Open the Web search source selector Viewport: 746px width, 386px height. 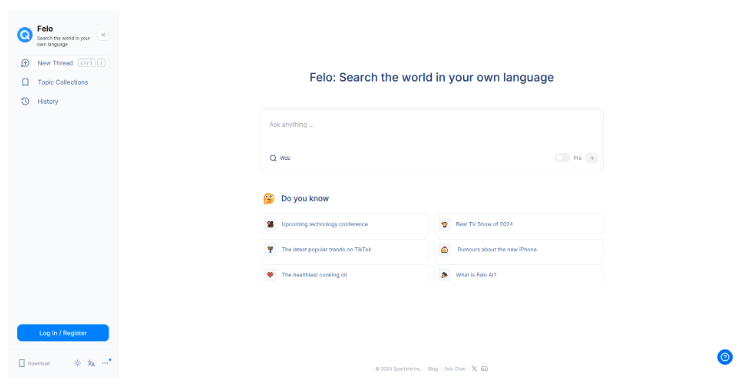tap(280, 158)
